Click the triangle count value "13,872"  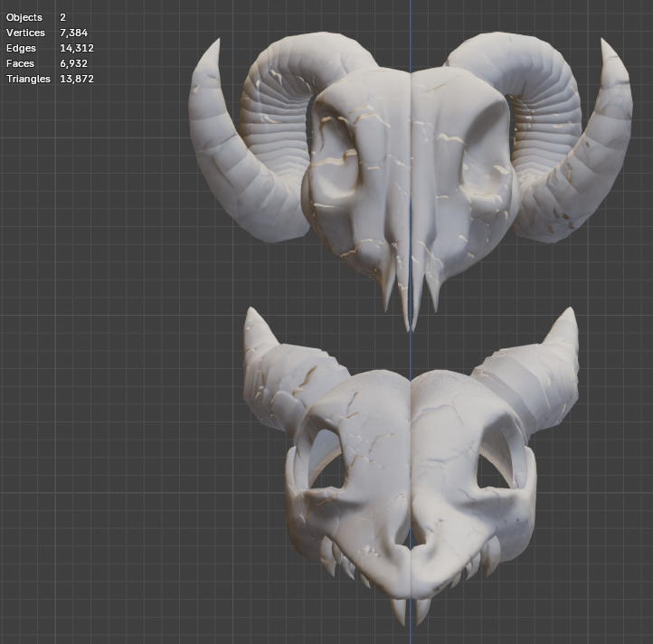77,80
